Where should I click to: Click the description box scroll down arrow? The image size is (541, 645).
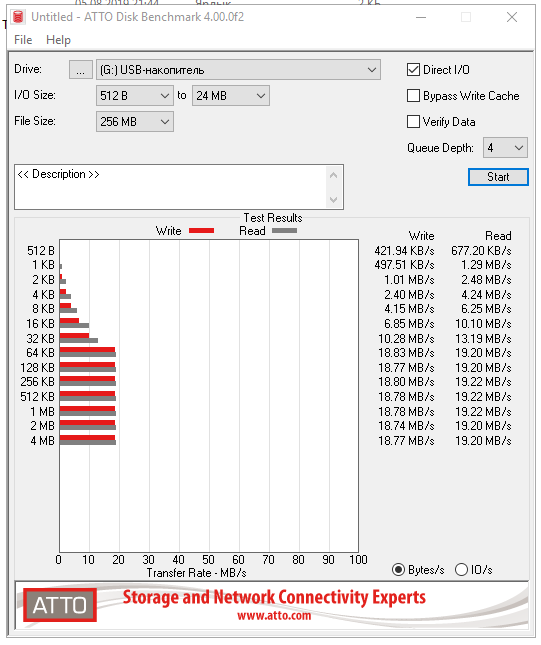[334, 200]
